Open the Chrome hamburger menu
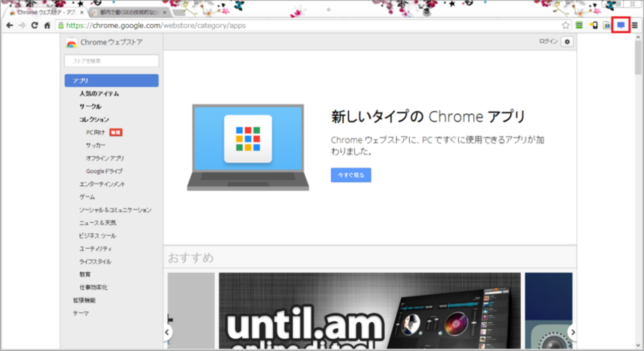644x351 pixels. coord(635,25)
